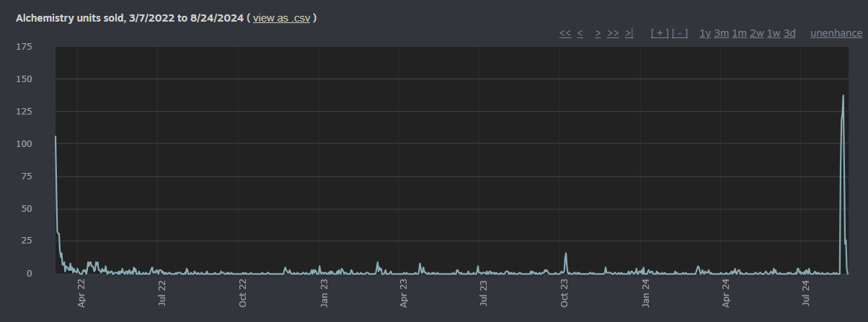Step forward with the single > link

pos(598,33)
